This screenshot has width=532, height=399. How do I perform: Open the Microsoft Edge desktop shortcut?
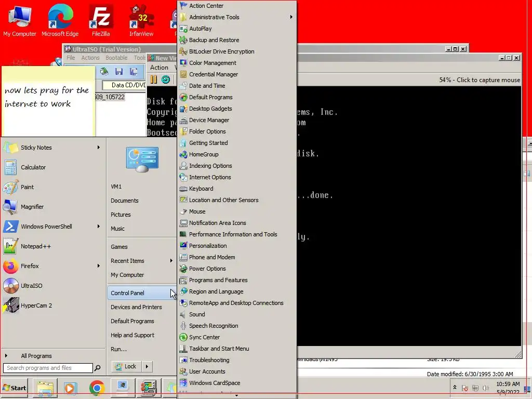coord(60,20)
